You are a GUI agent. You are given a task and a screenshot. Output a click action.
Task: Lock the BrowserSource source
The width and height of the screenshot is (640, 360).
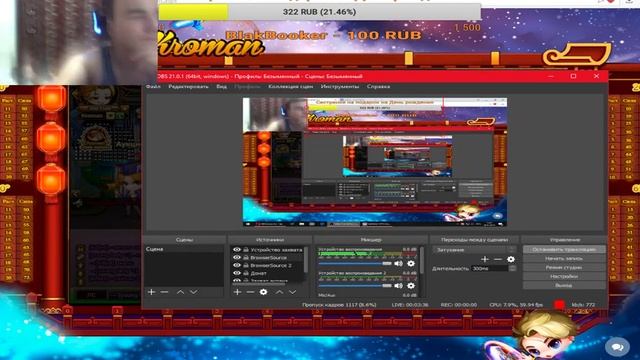(246, 257)
